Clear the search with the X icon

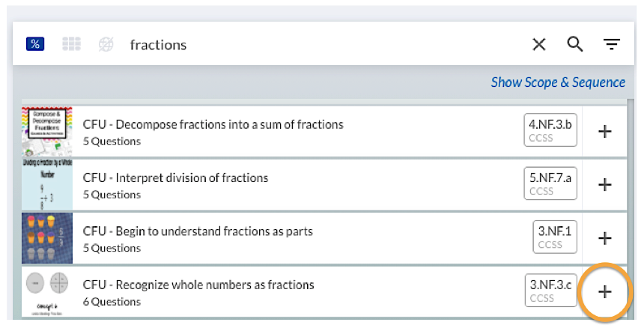point(539,44)
